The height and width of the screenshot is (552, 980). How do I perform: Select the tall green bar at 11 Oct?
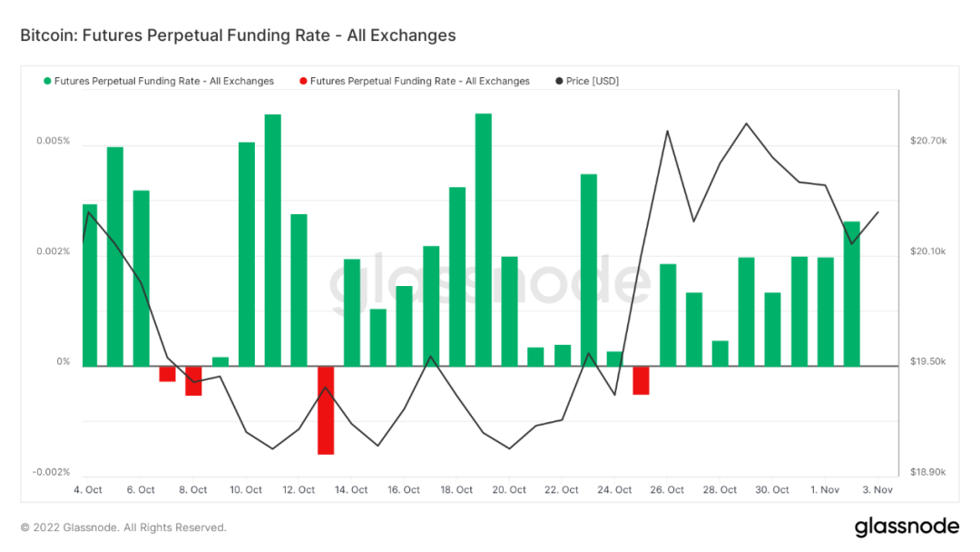click(273, 241)
